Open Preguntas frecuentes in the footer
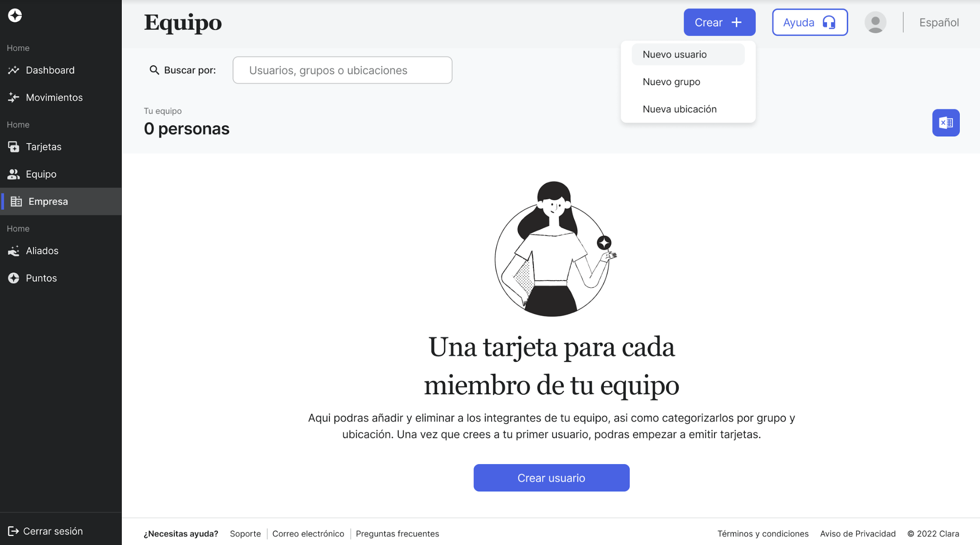Screen dimensions: 980x545 coord(397,534)
